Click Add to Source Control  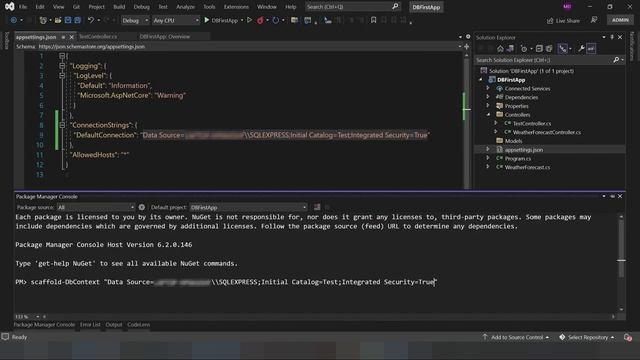coord(517,337)
